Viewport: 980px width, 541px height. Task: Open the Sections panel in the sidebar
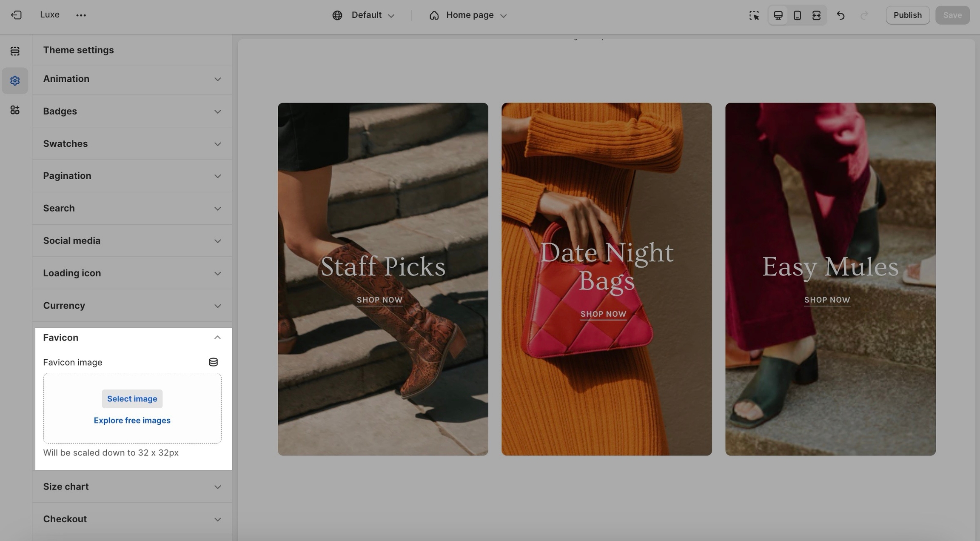coord(15,51)
